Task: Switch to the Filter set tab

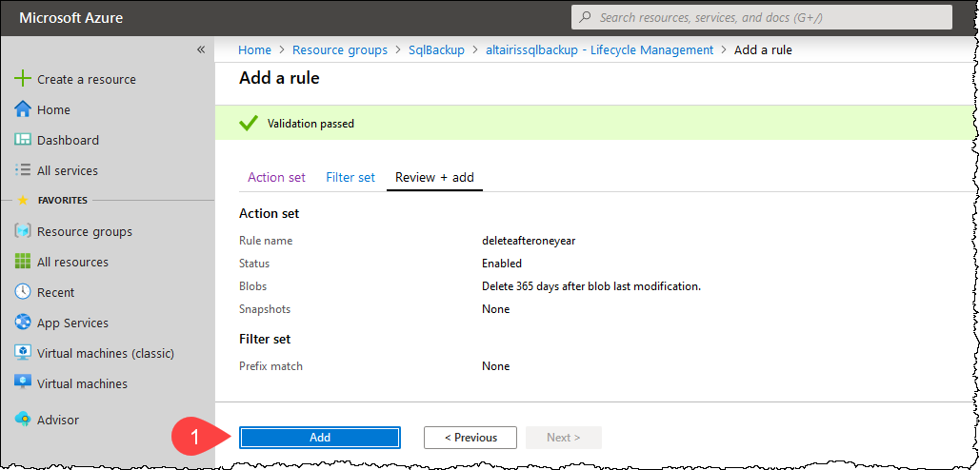Action: pos(350,177)
